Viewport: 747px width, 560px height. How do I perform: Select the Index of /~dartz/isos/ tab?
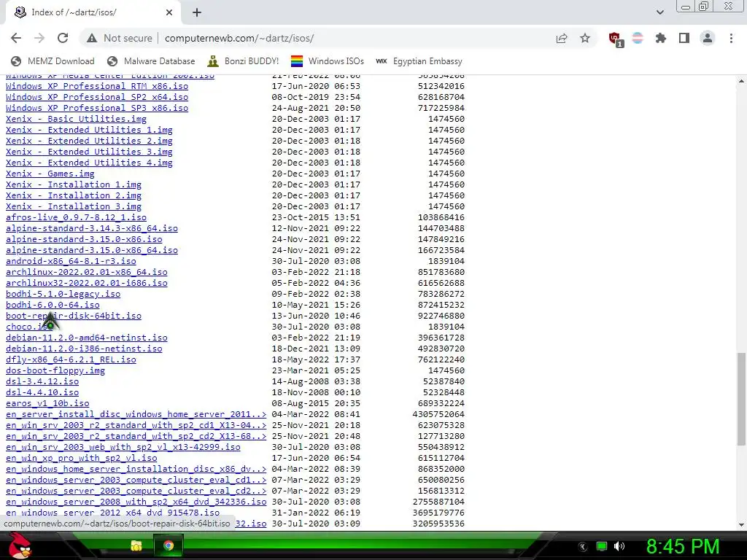pyautogui.click(x=93, y=13)
